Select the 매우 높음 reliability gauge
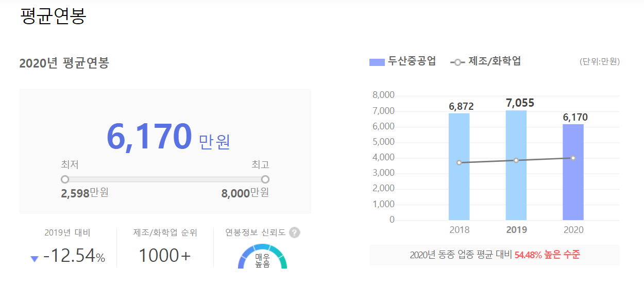 coord(263,257)
